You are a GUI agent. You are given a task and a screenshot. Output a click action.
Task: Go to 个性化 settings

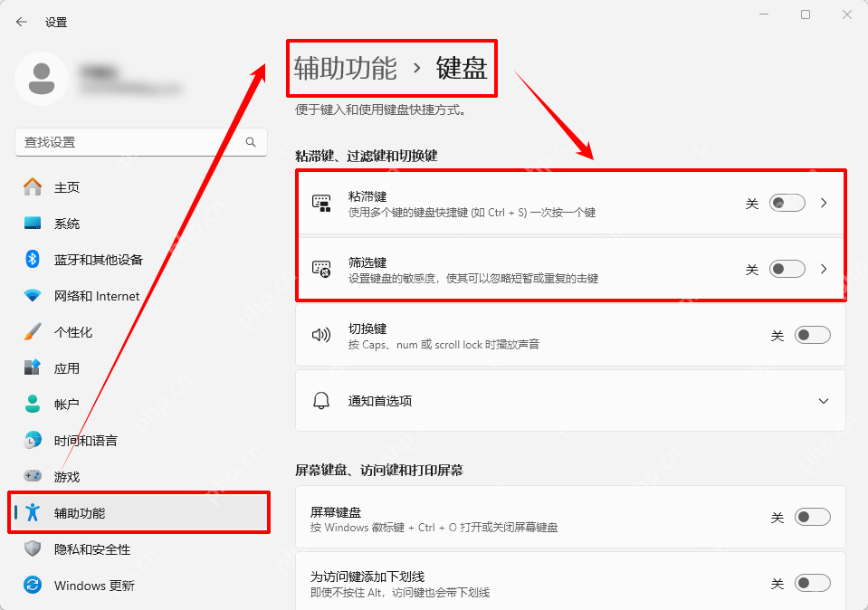(x=141, y=331)
